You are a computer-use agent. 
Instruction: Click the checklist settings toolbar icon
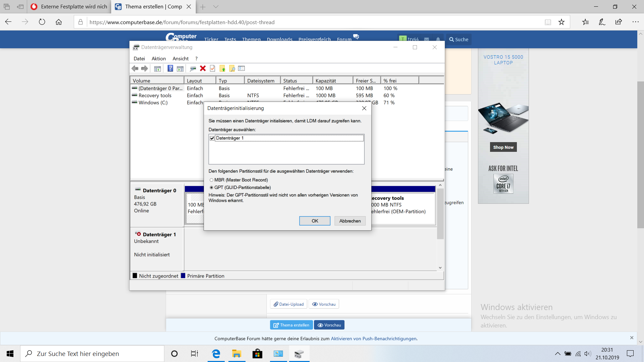(241, 68)
